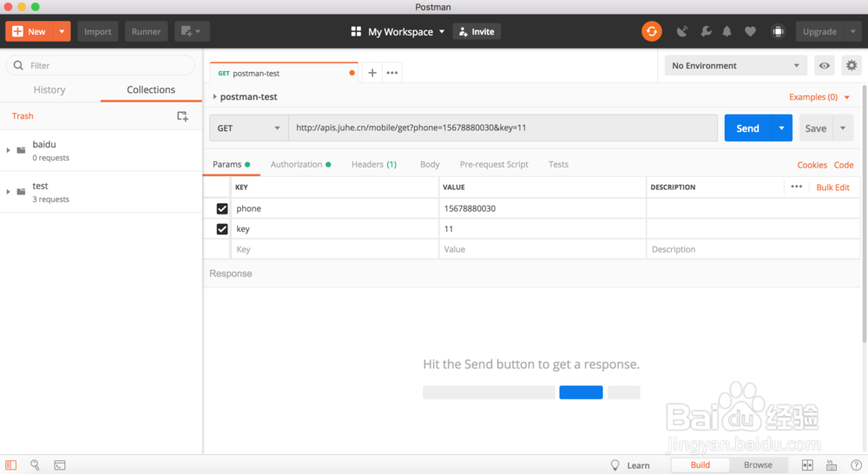The image size is (868, 474).
Task: Open Environment quick look eye icon
Action: pyautogui.click(x=825, y=65)
